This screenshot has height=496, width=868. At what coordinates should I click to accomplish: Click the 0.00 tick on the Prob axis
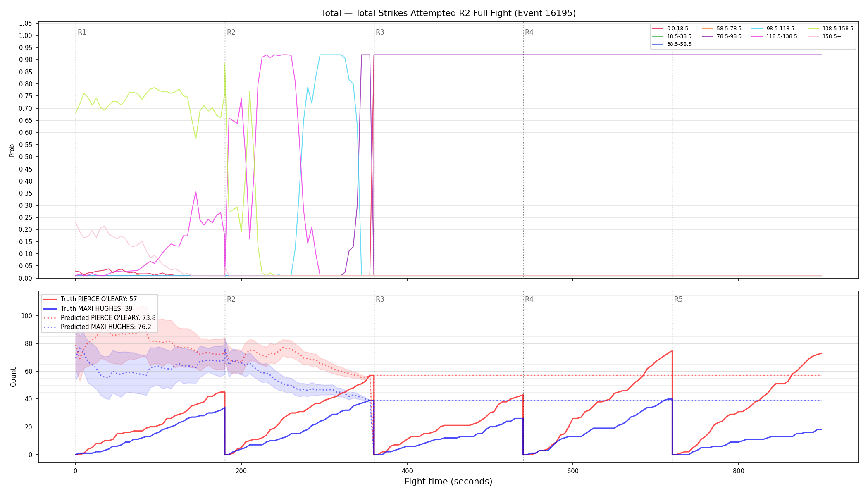click(x=26, y=278)
